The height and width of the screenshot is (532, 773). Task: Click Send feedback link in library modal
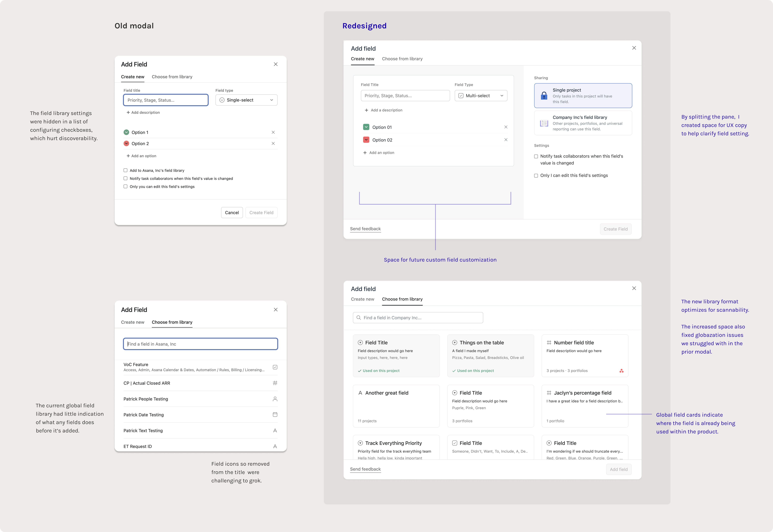[x=365, y=469]
